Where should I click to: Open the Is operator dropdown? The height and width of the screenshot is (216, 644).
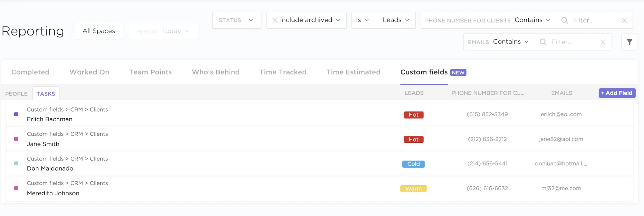(362, 20)
